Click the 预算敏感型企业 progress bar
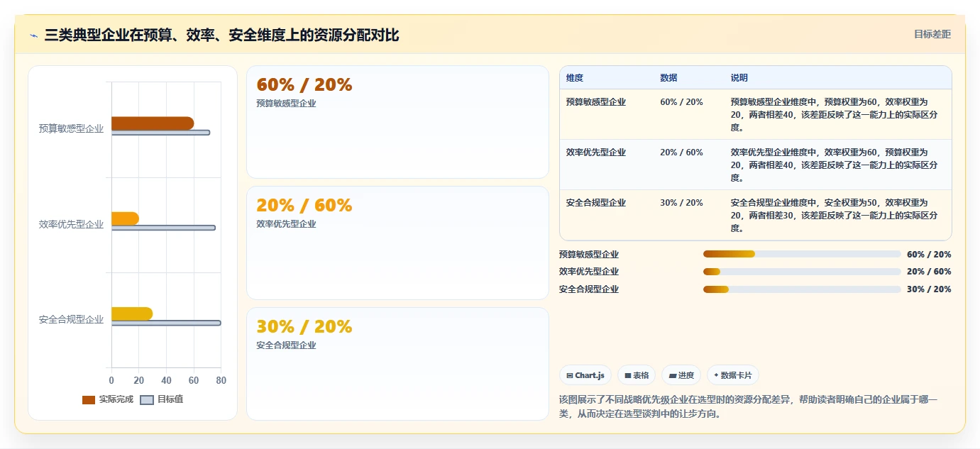Viewport: 980px width, 449px height. pos(802,254)
